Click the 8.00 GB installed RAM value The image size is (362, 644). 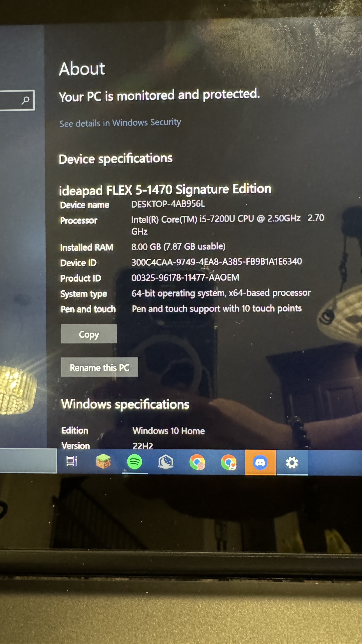[x=178, y=247]
